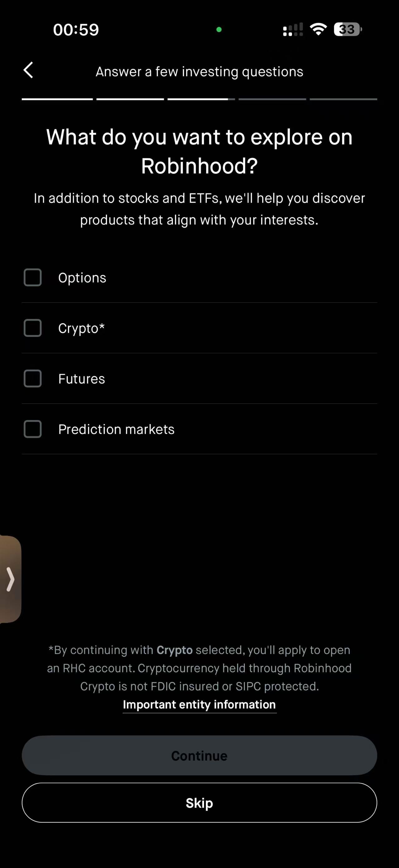Check the Crypto checkbox

[33, 328]
